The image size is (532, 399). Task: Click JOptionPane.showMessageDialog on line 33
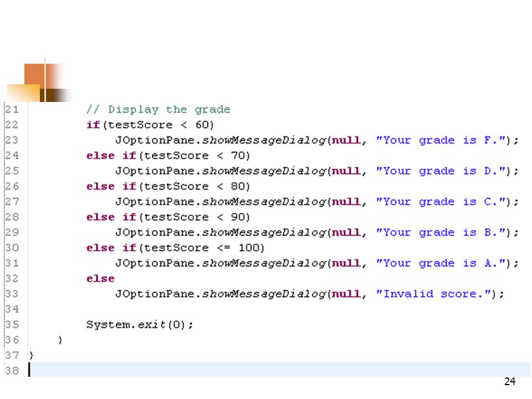click(221, 294)
